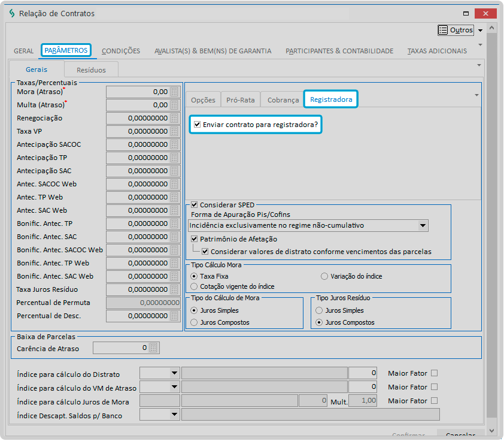Open calculator icon for Mora (Atraso) field
Viewport: 504px width, 441px height.
pyautogui.click(x=175, y=92)
